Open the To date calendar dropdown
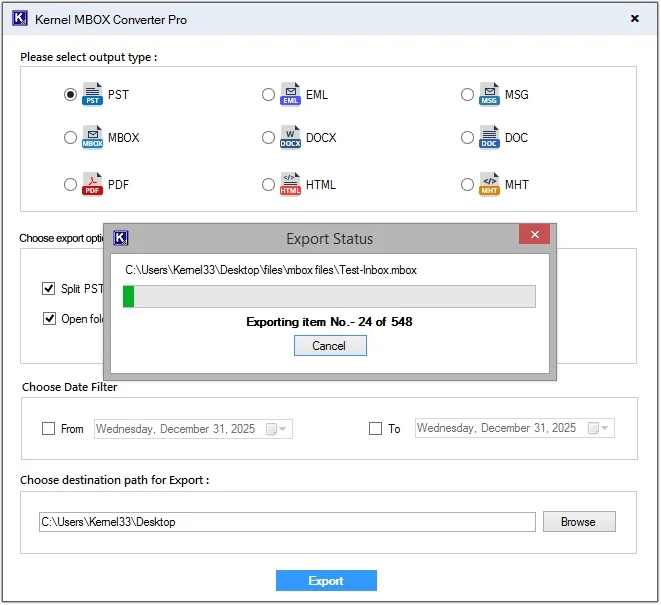 tap(598, 428)
